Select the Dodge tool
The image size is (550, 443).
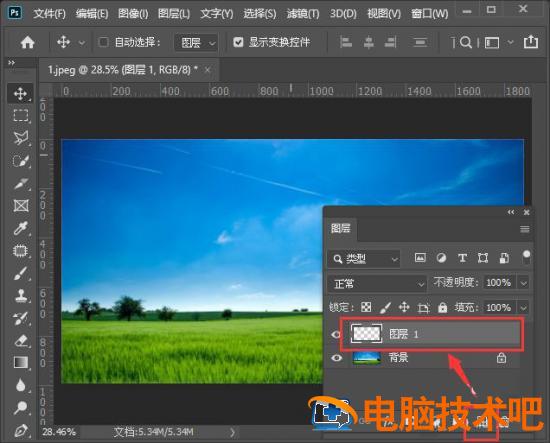[x=20, y=408]
